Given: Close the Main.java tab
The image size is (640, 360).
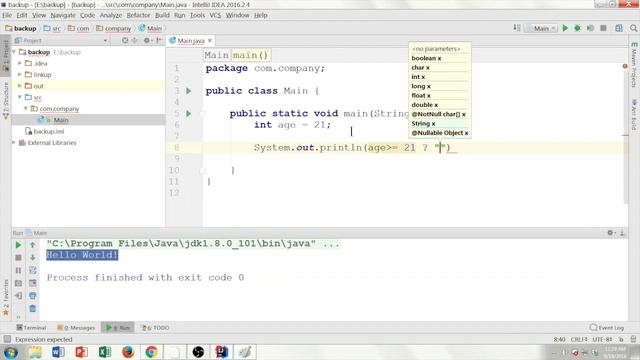Looking at the screenshot, I should 210,40.
